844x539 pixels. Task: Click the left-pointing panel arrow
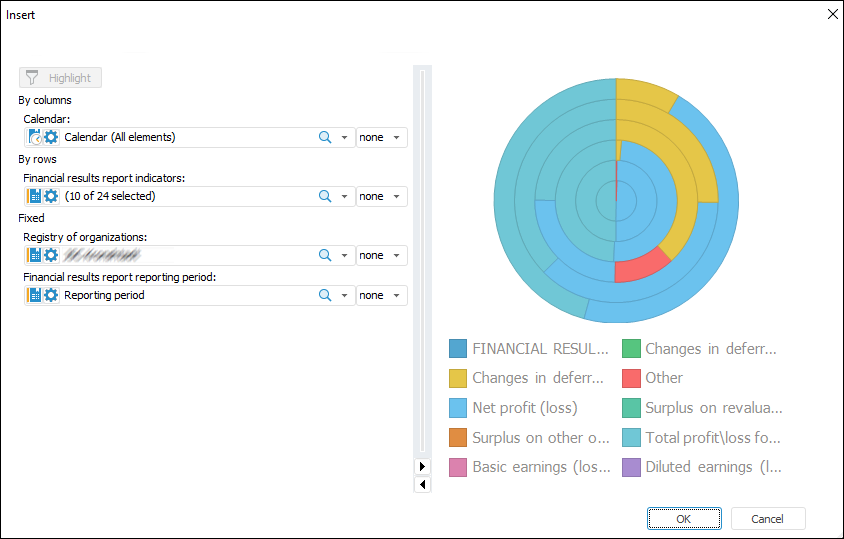[x=422, y=485]
